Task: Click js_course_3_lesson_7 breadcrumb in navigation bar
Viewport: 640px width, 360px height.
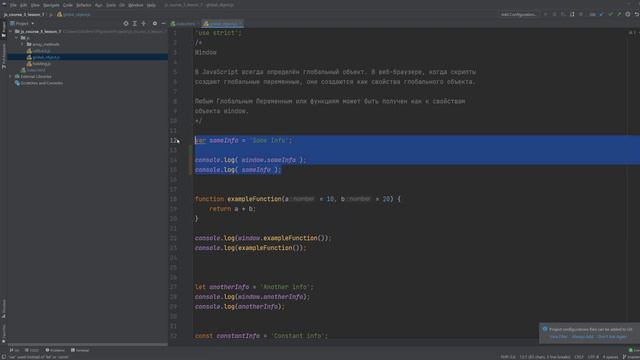Action: coord(24,14)
